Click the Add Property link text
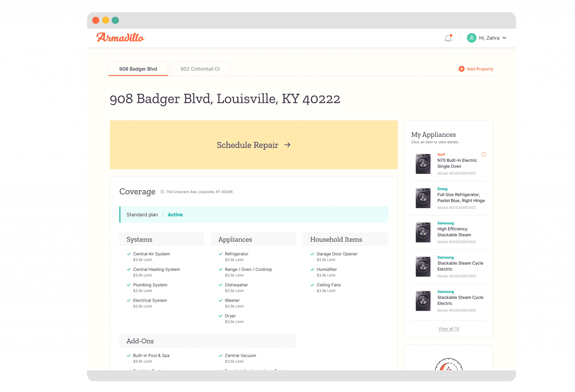Viewport: 575px width, 392px height. (480, 69)
